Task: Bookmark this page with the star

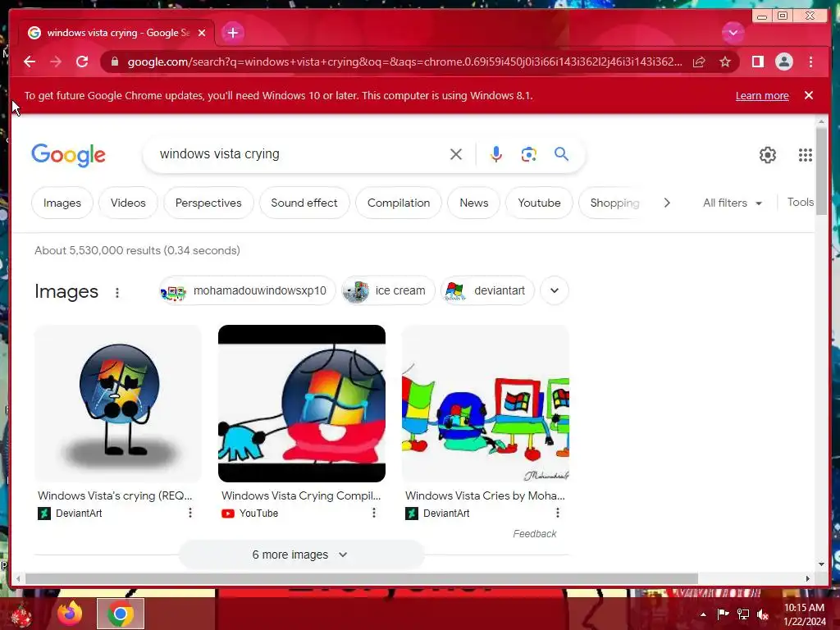Action: click(725, 62)
